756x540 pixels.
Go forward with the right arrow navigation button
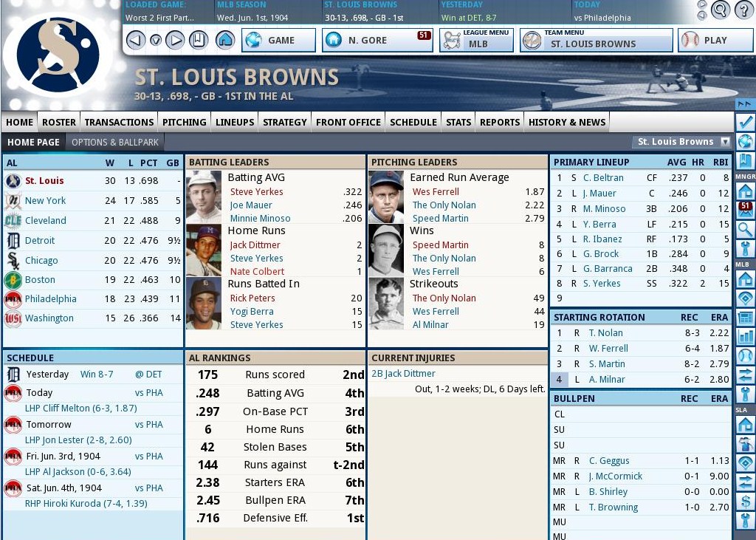point(175,40)
